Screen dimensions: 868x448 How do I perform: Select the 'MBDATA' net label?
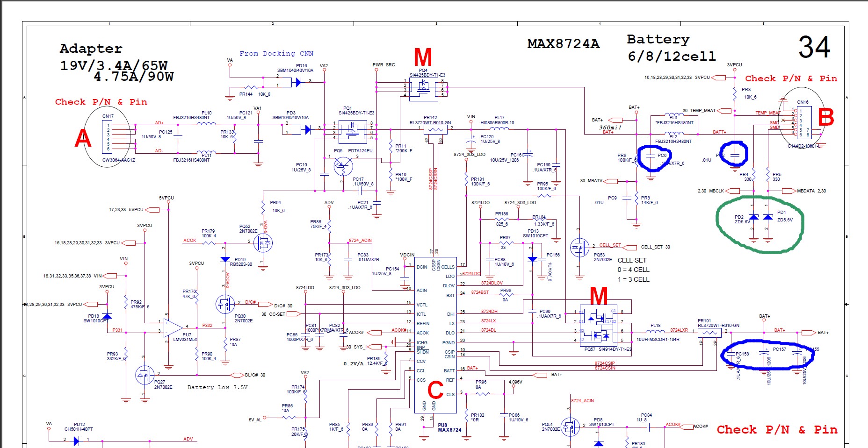806,191
